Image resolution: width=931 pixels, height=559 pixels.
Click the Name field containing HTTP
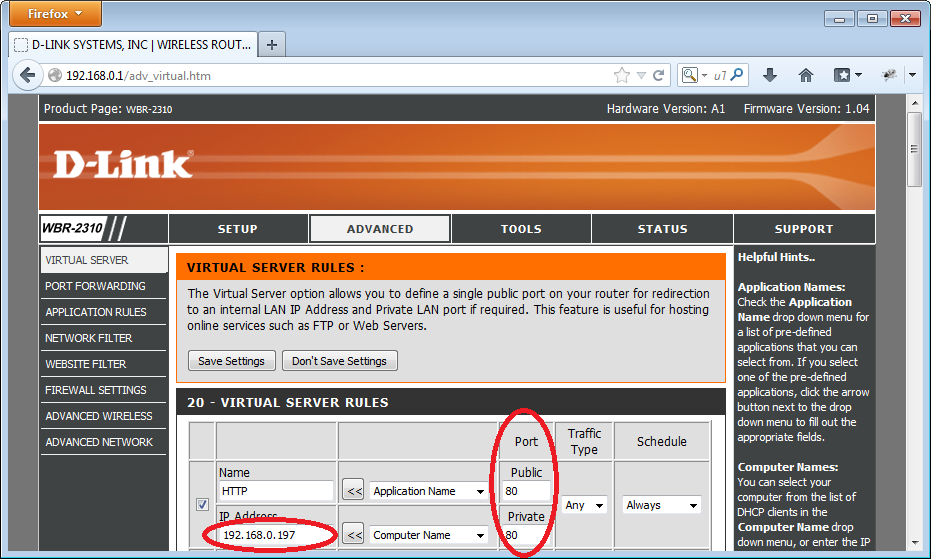tap(276, 491)
